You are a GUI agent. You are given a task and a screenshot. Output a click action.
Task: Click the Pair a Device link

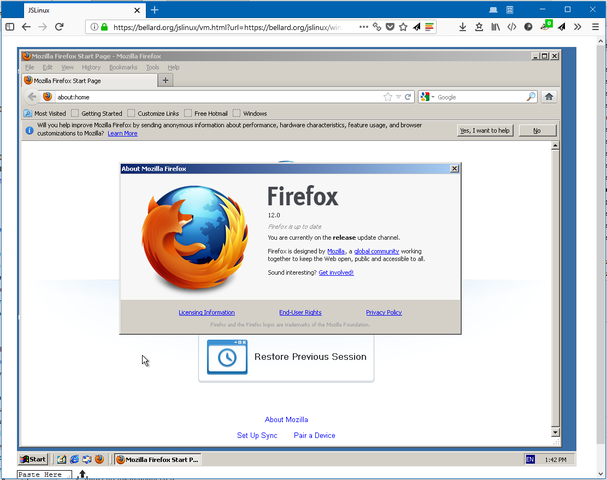(314, 435)
